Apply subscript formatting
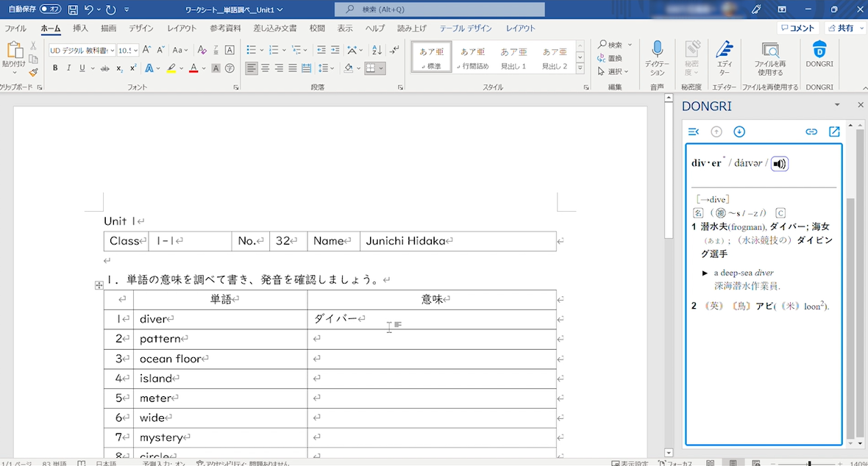Viewport: 868px width, 466px height. click(119, 68)
